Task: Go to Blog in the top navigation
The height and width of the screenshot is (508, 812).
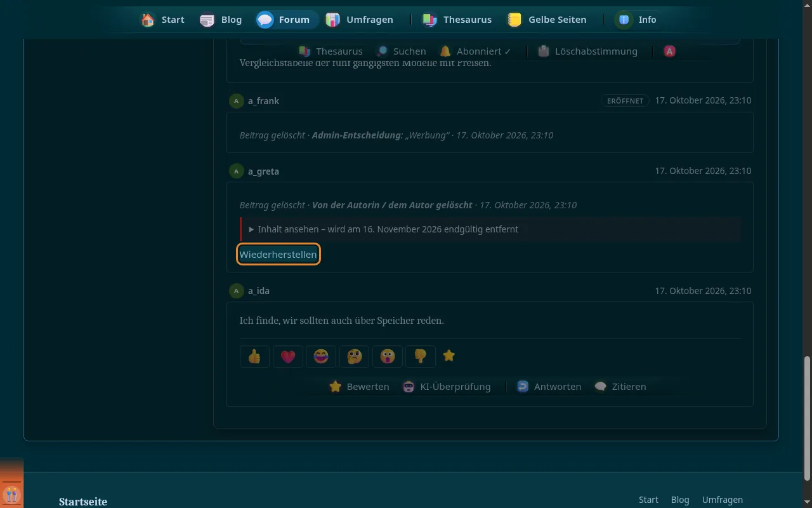Action: point(221,20)
